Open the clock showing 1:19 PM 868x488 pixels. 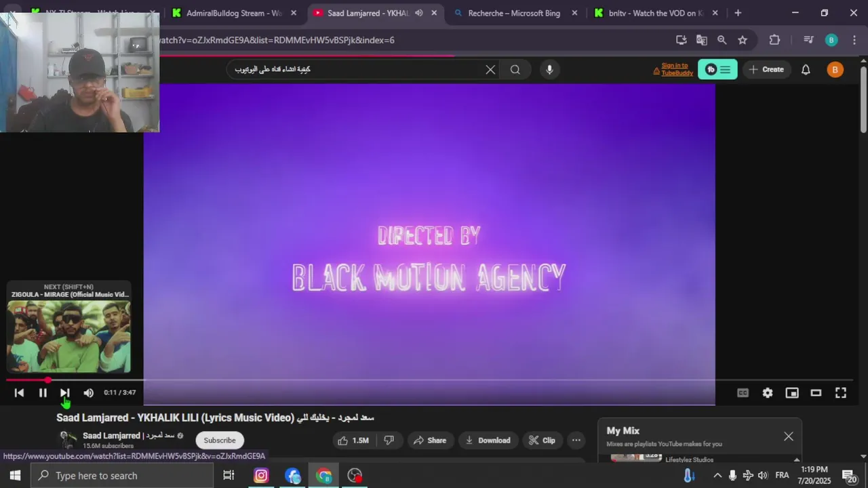pyautogui.click(x=814, y=475)
